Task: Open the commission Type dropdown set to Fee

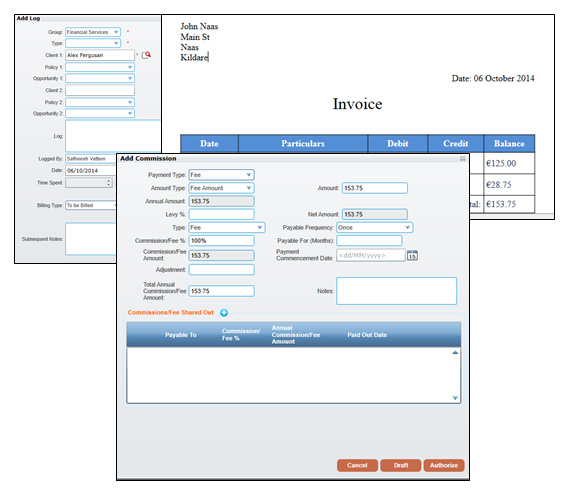Action: [x=227, y=228]
